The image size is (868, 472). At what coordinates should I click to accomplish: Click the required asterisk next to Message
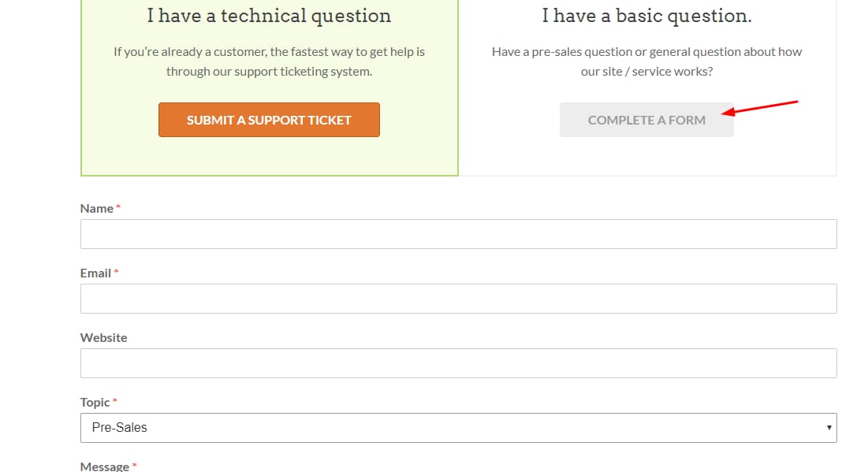[134, 466]
